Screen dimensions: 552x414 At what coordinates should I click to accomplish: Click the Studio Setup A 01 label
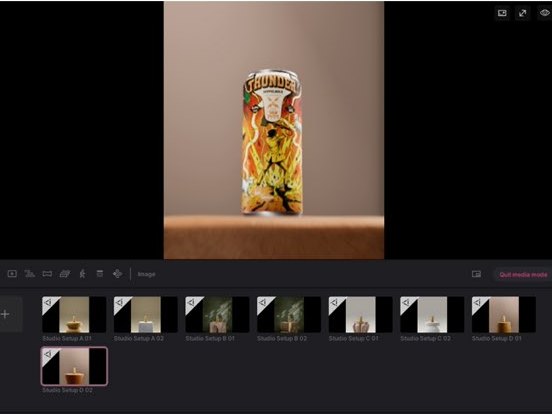point(67,338)
